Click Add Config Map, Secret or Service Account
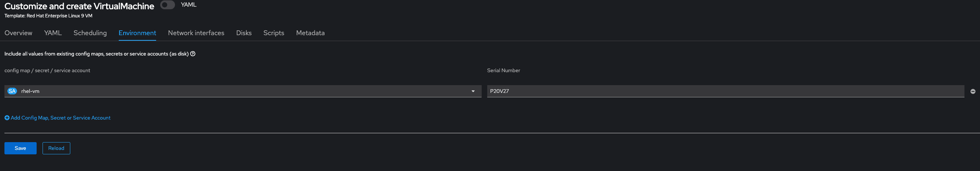This screenshot has width=980, height=171. (61, 118)
